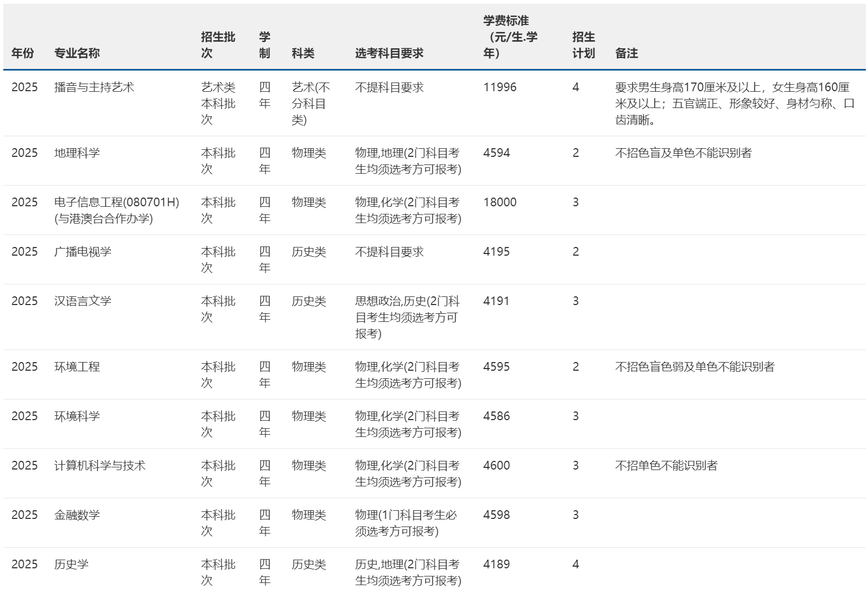Select the 金融数学 major name
The image size is (868, 596).
point(77,515)
